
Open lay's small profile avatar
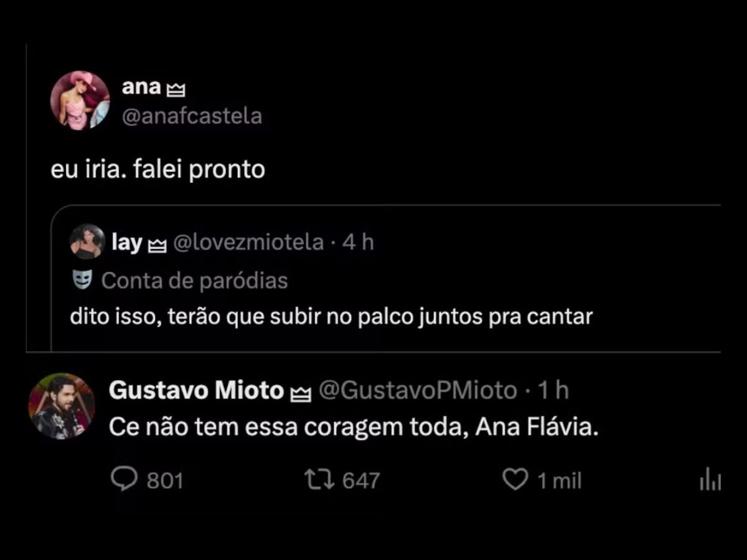pyautogui.click(x=87, y=241)
